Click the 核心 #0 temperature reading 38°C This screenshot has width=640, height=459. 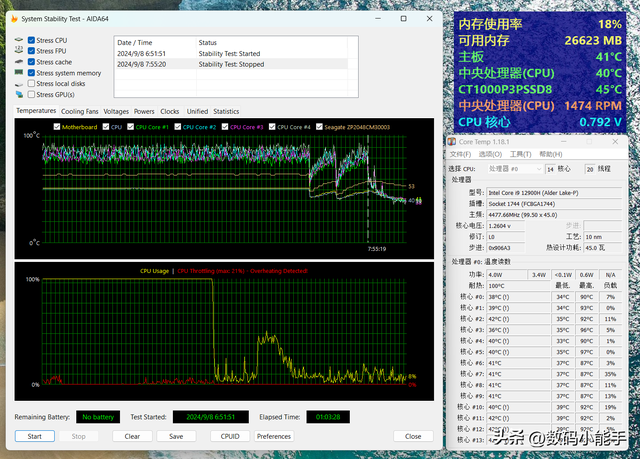tap(518, 297)
